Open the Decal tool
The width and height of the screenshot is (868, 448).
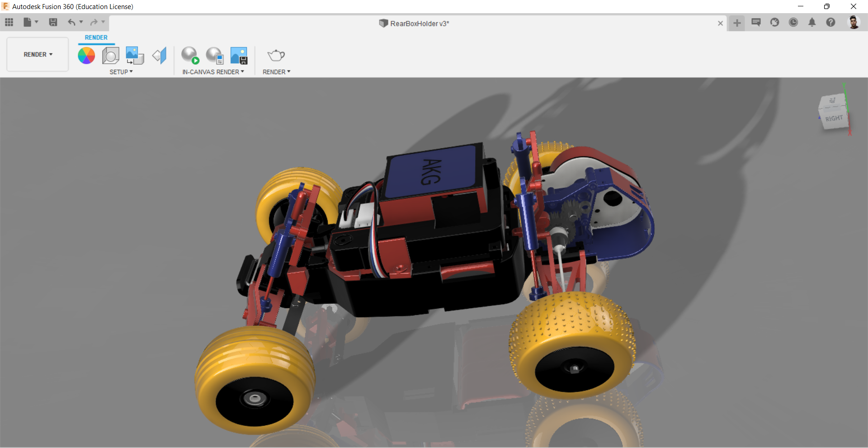pyautogui.click(x=134, y=56)
